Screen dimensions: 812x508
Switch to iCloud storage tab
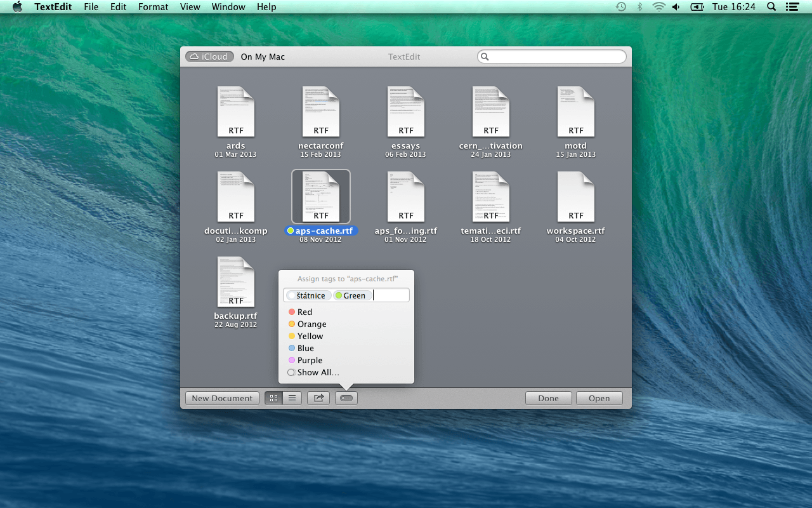coord(209,57)
